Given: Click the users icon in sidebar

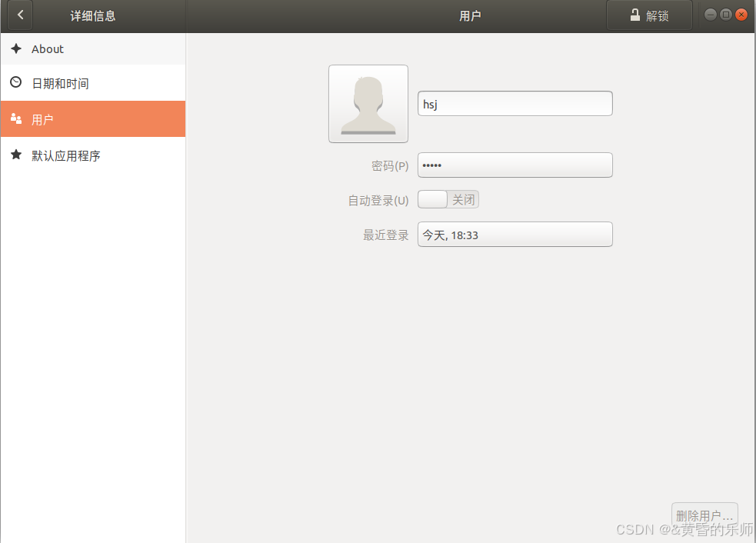Looking at the screenshot, I should pos(16,118).
